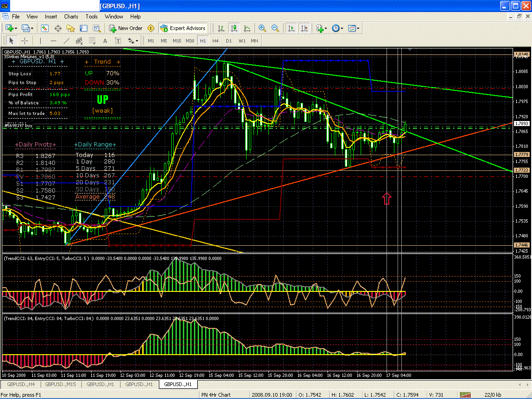The width and height of the screenshot is (532, 399).
Task: Click the New Order button
Action: pyautogui.click(x=126, y=29)
